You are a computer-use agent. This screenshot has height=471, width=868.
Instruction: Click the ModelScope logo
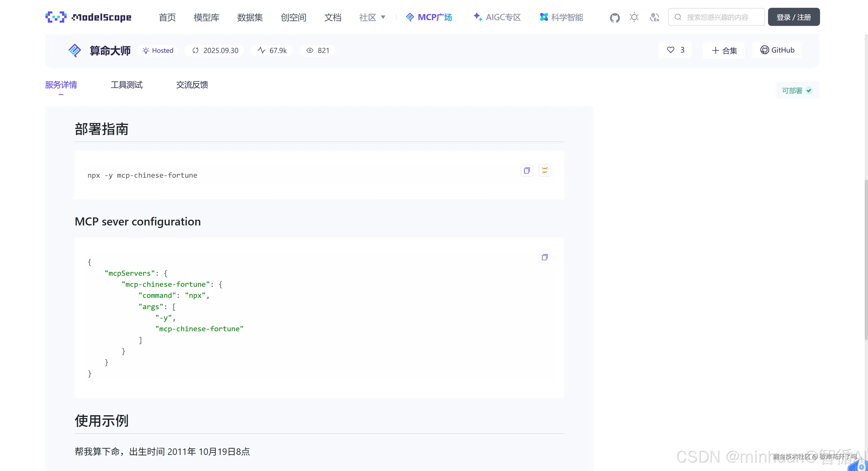(88, 17)
